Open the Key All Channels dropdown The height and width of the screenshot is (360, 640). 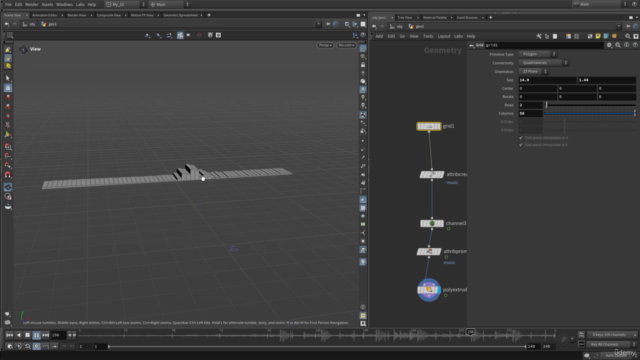pos(611,344)
